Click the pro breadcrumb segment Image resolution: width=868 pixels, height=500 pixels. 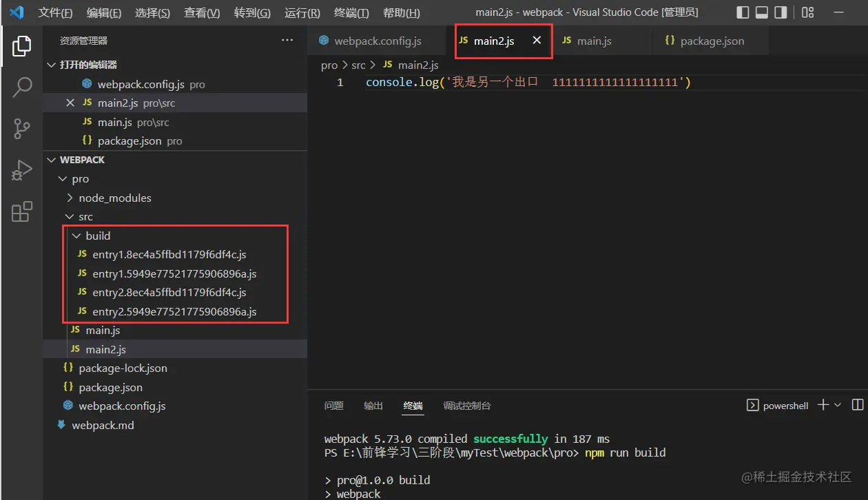click(x=329, y=65)
